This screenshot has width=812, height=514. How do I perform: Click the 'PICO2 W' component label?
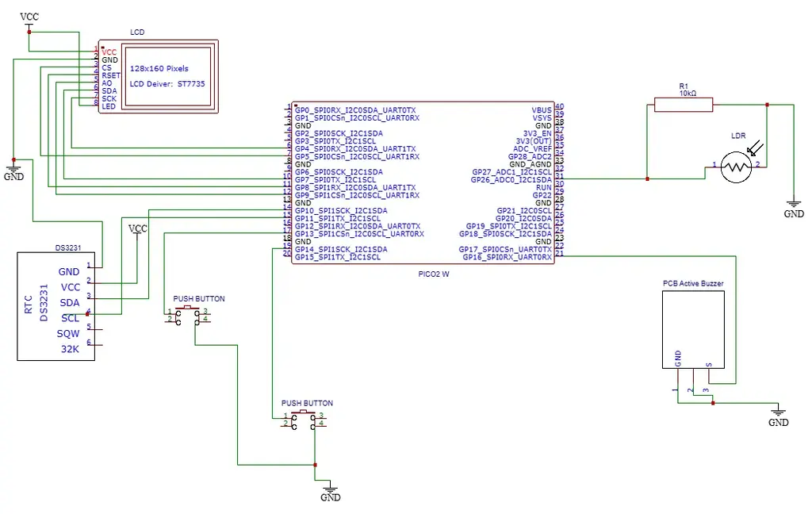[434, 274]
